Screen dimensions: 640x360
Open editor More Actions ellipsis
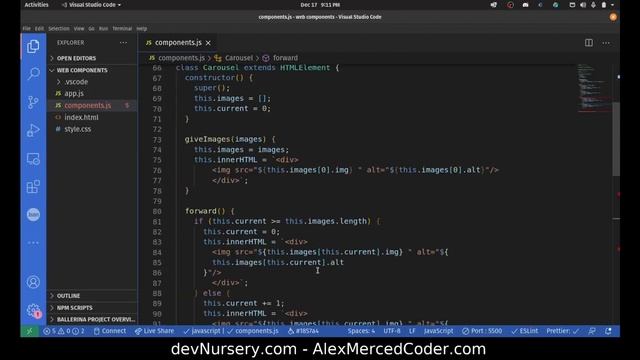tap(606, 43)
